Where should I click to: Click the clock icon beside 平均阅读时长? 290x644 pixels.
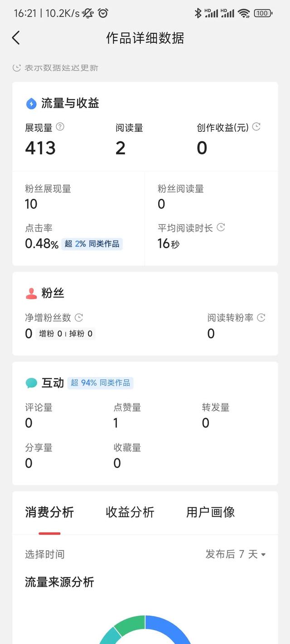(x=221, y=228)
